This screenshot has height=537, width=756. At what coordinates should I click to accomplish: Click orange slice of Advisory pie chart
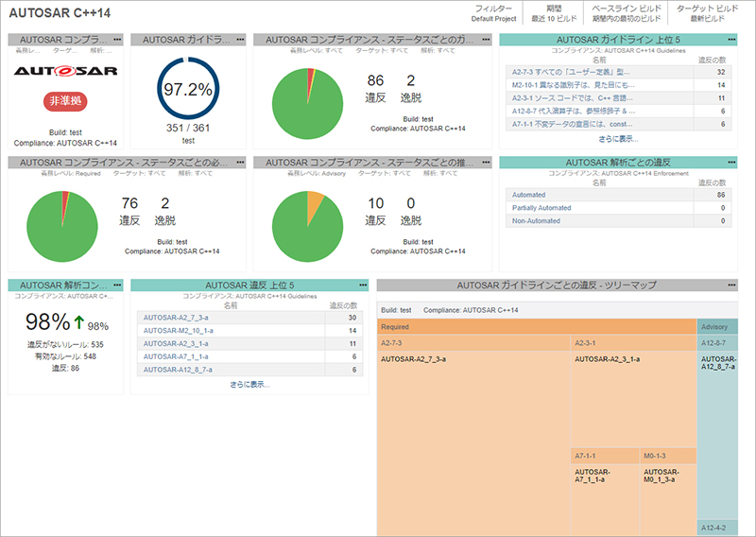[315, 205]
